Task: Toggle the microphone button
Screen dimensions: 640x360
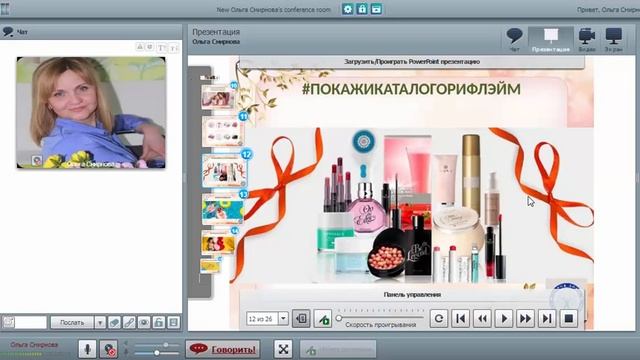Action: pos(87,349)
